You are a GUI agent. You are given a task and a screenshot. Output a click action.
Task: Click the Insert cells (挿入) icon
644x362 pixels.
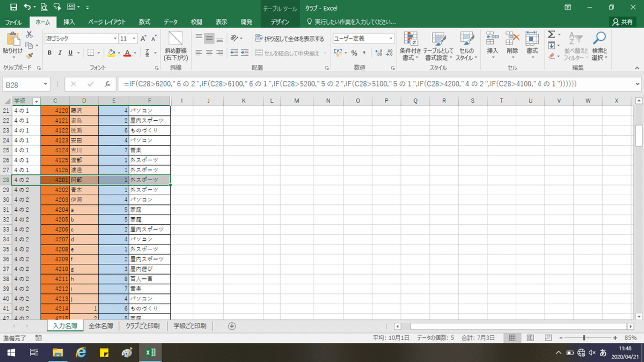pos(493,39)
